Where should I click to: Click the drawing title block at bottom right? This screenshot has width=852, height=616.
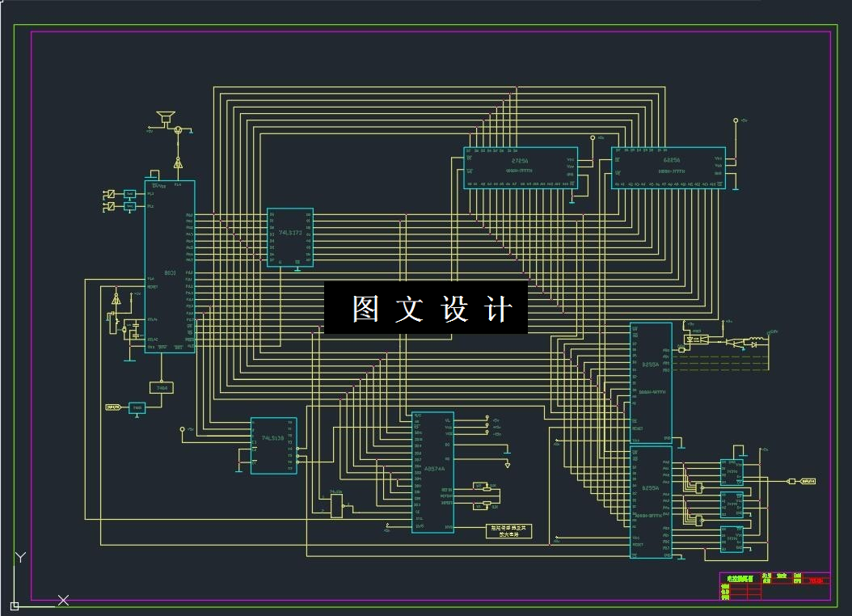pos(775,586)
